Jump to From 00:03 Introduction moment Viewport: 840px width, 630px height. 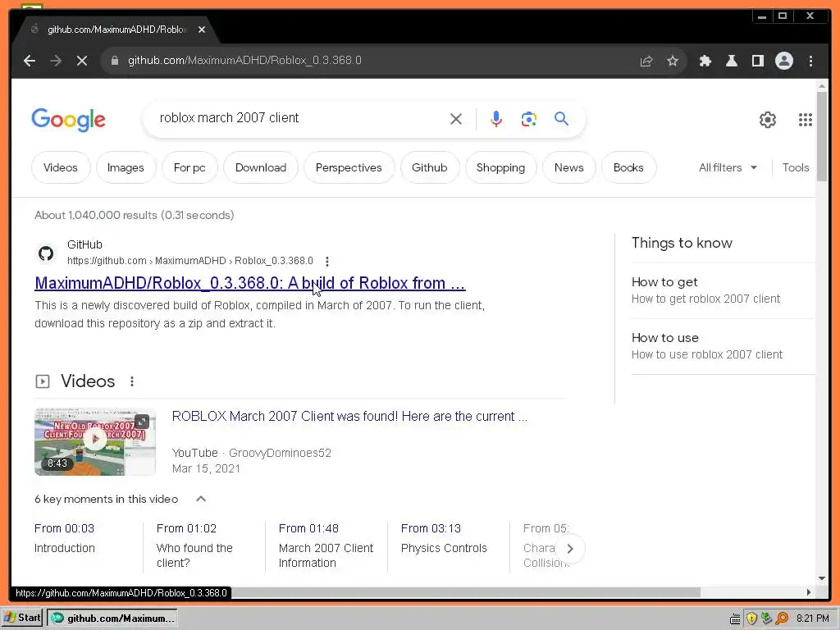(64, 538)
